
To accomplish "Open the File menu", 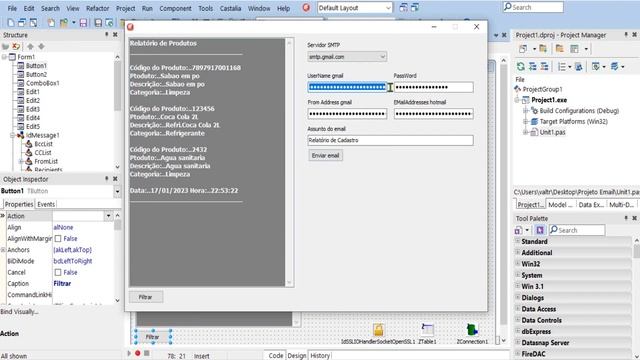I will pos(12,8).
